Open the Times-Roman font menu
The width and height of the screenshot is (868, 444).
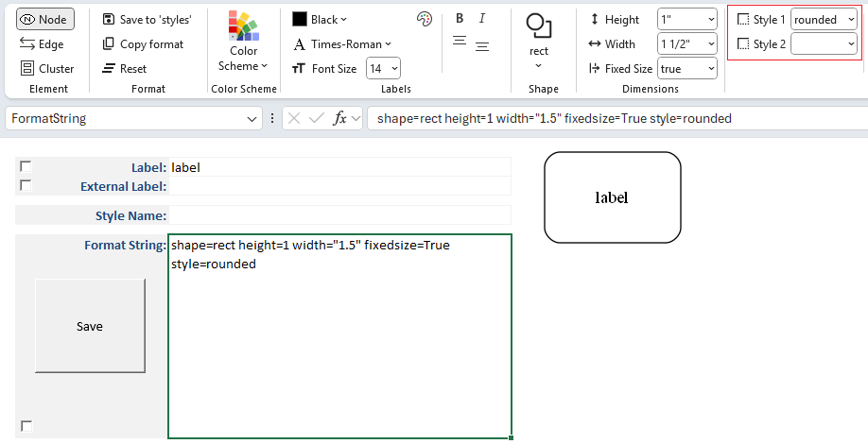click(341, 44)
